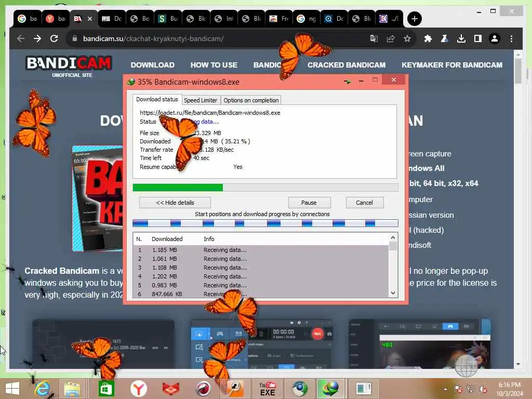532x399 pixels.
Task: Open Windows Store from taskbar
Action: 106,389
